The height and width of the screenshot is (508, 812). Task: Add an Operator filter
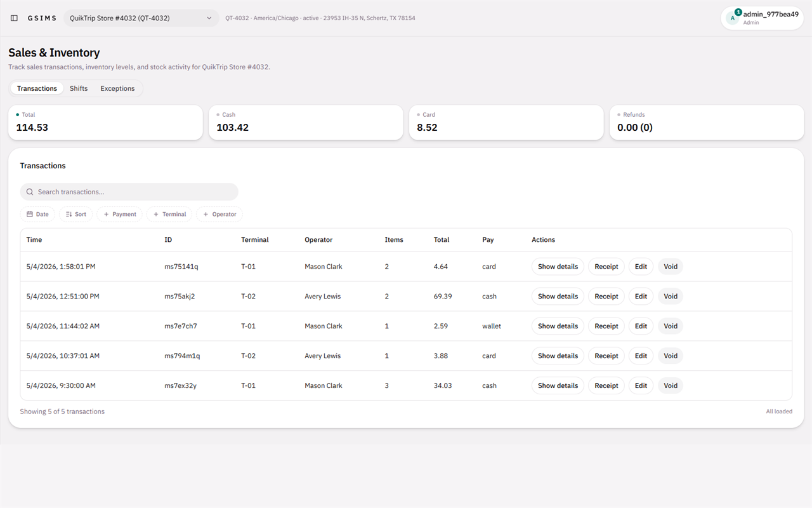pyautogui.click(x=219, y=215)
